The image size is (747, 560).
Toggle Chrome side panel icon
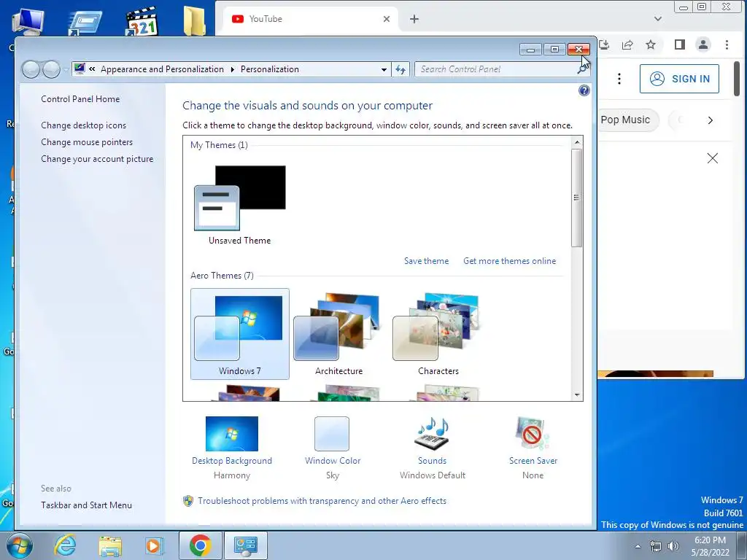680,44
